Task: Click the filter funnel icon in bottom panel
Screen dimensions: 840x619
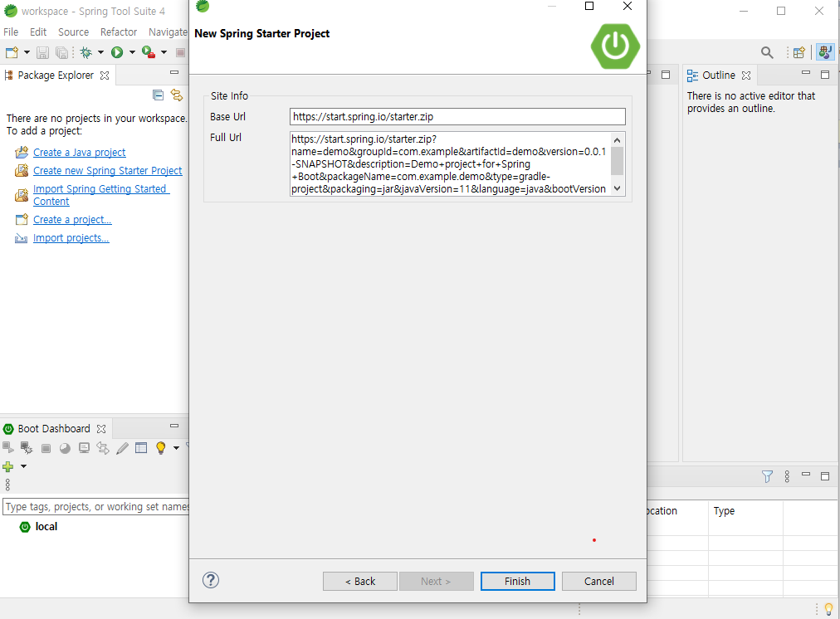Action: click(767, 476)
